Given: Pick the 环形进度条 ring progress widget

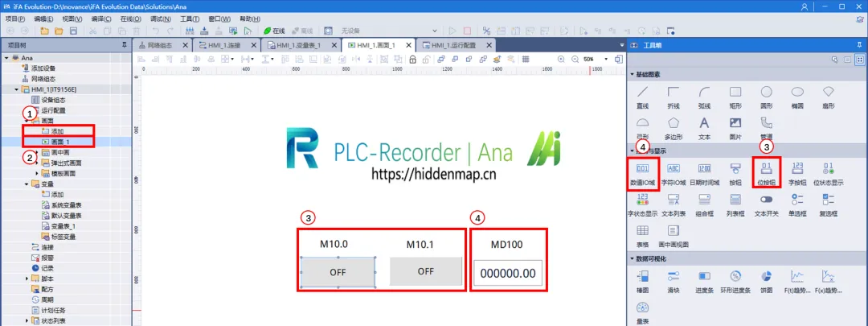Looking at the screenshot, I should (x=735, y=281).
